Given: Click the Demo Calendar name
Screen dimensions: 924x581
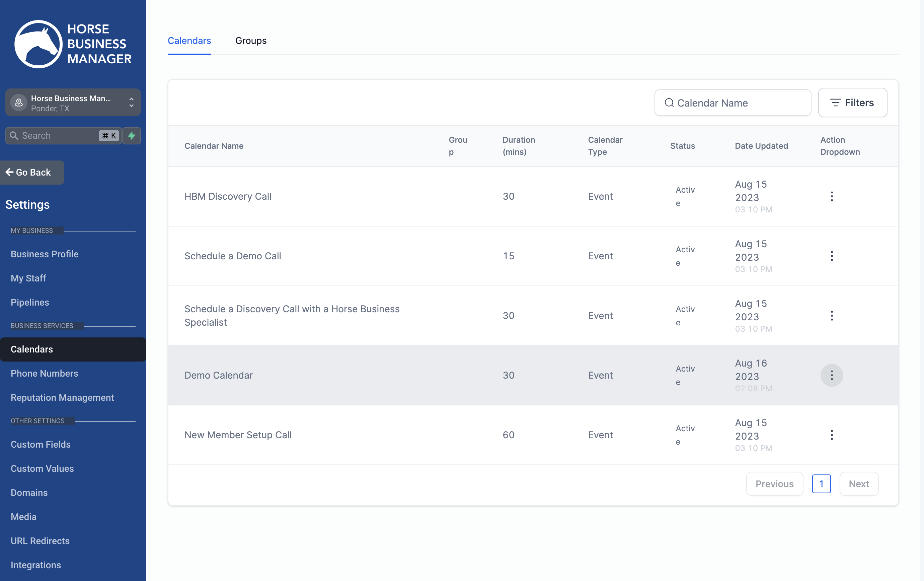Looking at the screenshot, I should [218, 375].
